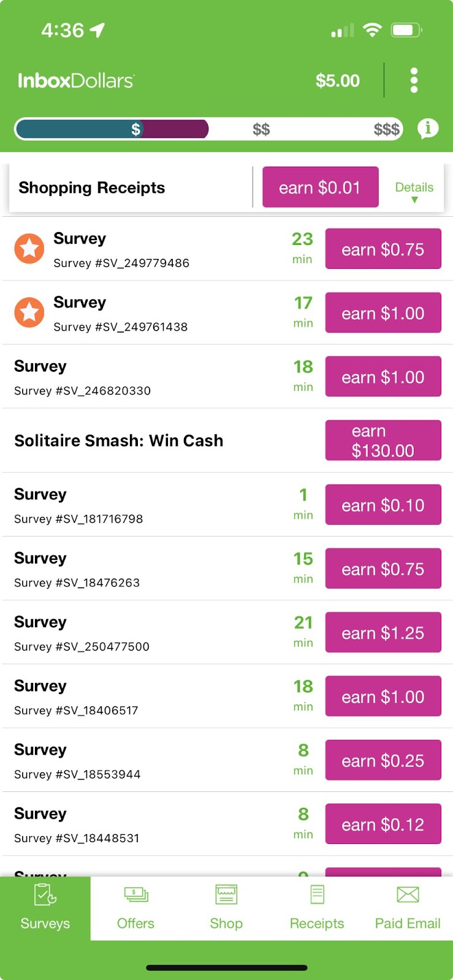The image size is (453, 980).
Task: Open survey #SV_18553944 row
Action: [x=123, y=761]
